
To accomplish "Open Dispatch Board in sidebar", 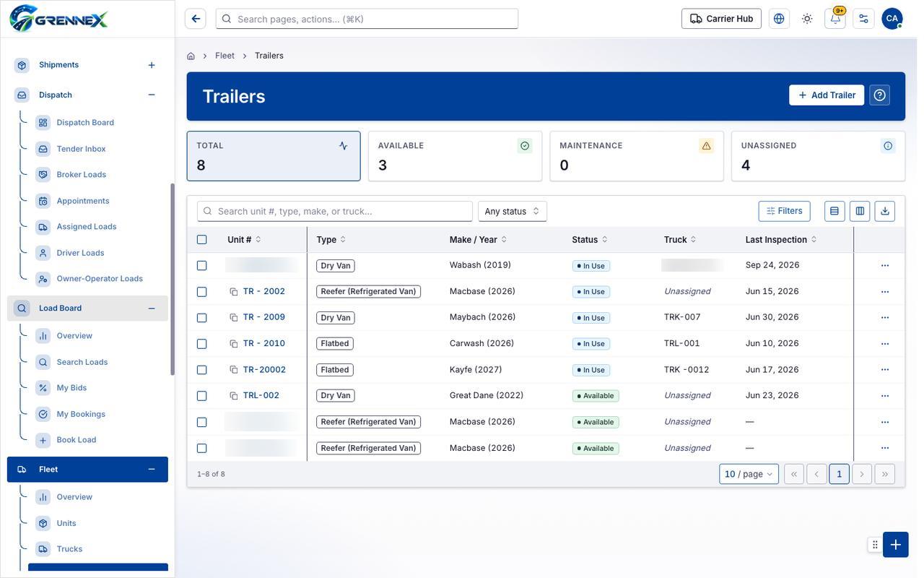I will (x=85, y=123).
